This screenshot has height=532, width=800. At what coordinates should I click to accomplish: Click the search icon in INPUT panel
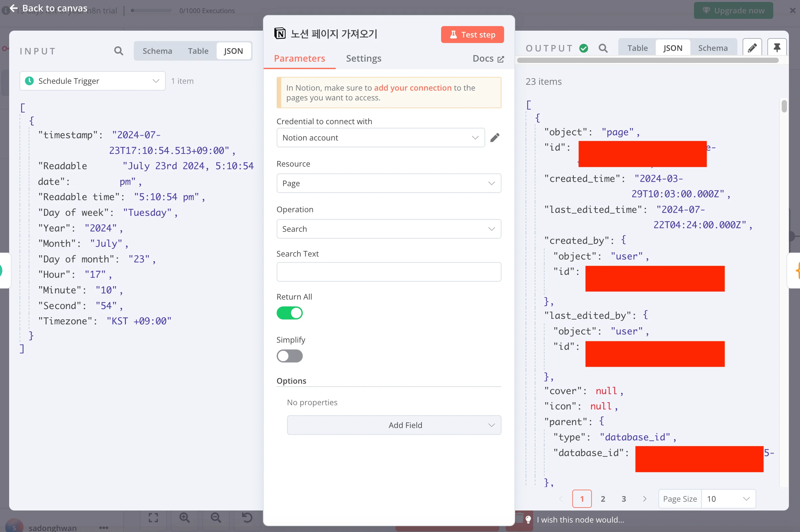[118, 51]
